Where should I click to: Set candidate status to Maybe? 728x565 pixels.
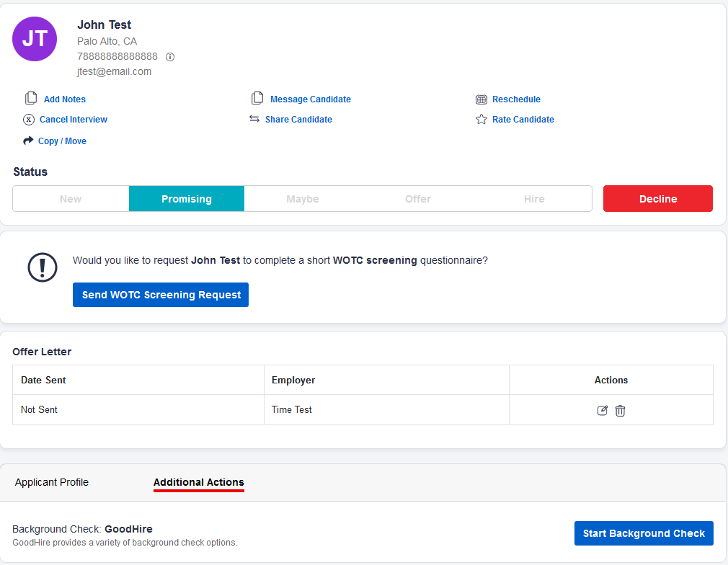(303, 199)
